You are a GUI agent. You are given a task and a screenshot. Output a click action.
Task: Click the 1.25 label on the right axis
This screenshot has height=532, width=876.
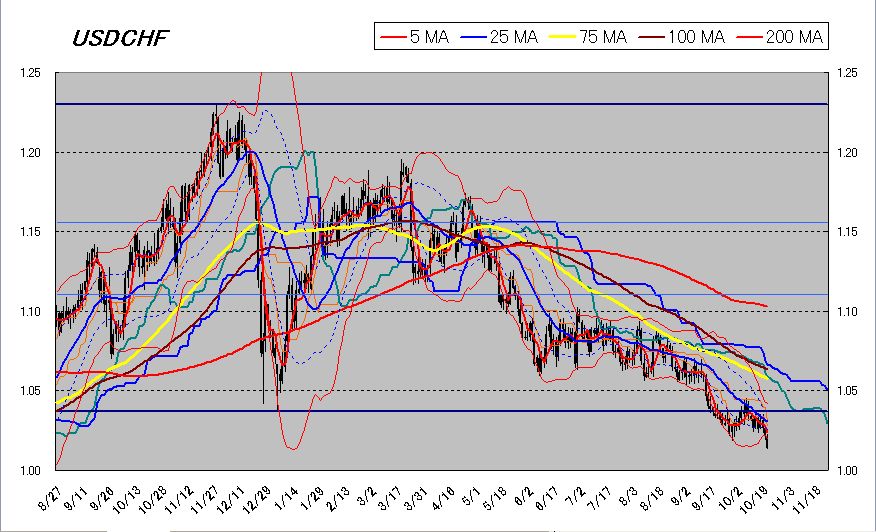pos(846,73)
